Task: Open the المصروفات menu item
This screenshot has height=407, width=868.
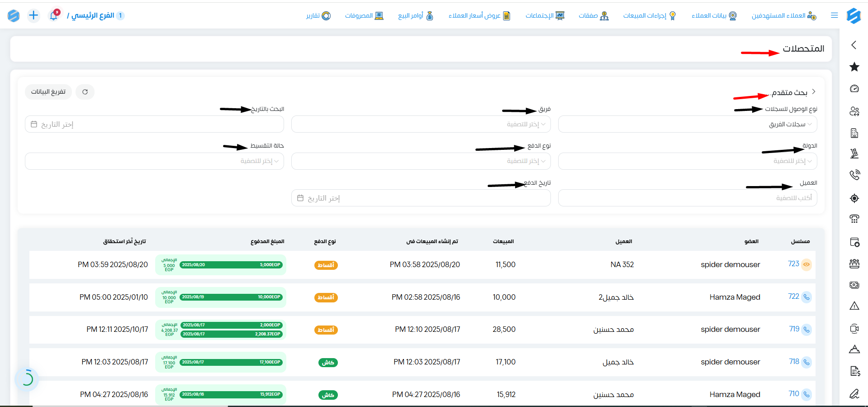Action: (364, 16)
